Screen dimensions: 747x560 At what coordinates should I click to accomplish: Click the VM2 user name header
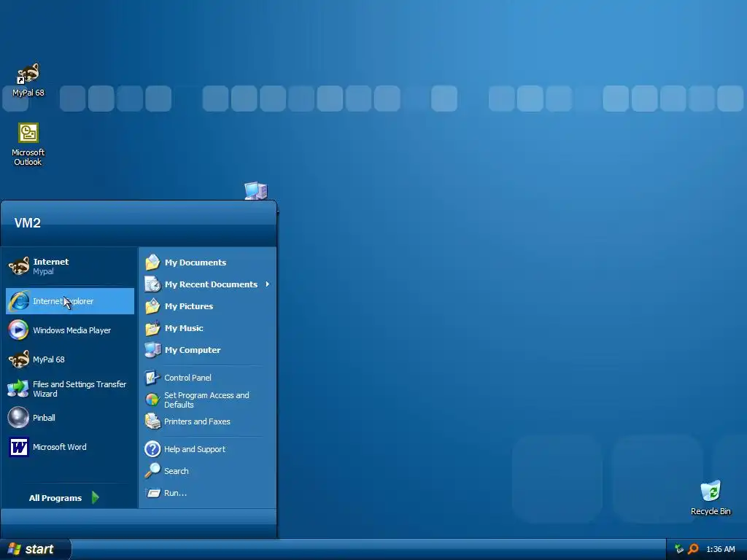tap(28, 223)
